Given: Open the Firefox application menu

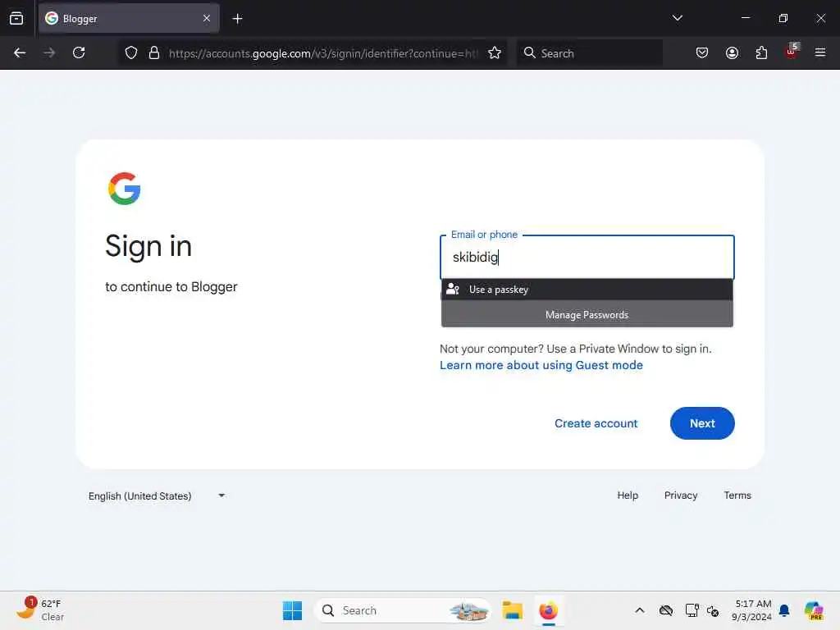Looking at the screenshot, I should point(820,52).
